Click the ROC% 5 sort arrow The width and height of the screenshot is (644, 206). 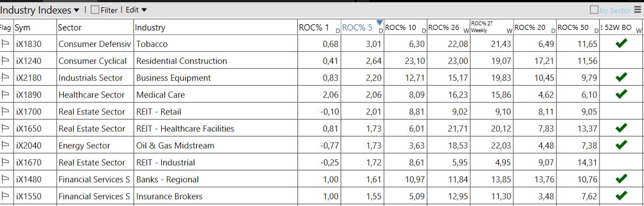pyautogui.click(x=379, y=23)
